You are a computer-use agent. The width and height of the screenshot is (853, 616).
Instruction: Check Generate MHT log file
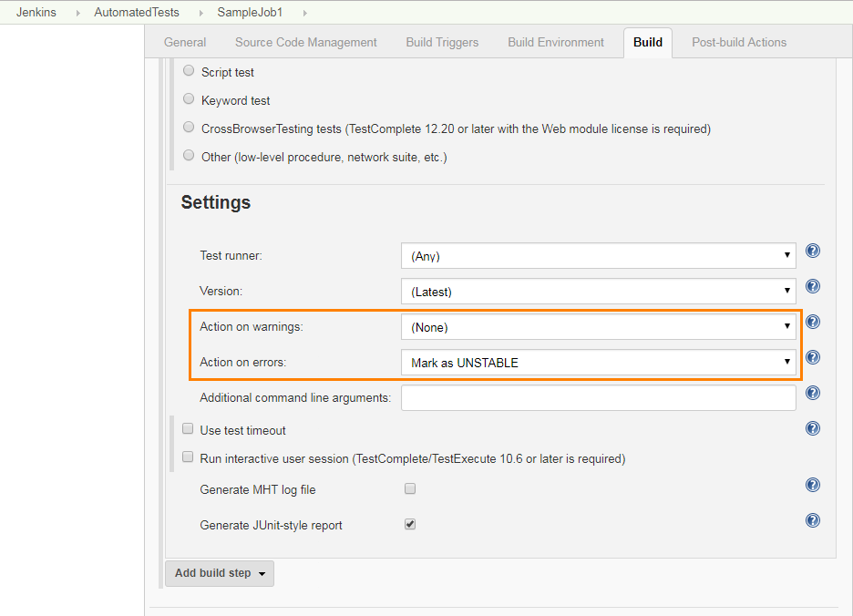410,488
